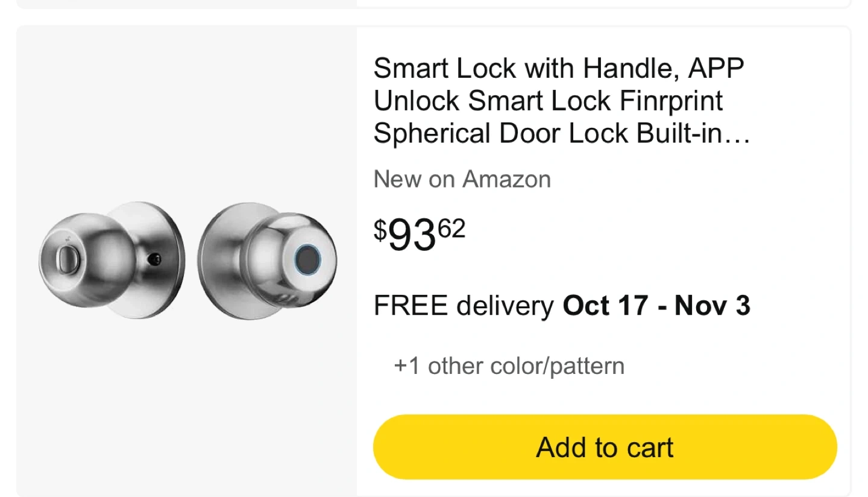The image size is (868, 497).
Task: Click the thumb-turn latch on the left knob
Action: [x=63, y=259]
